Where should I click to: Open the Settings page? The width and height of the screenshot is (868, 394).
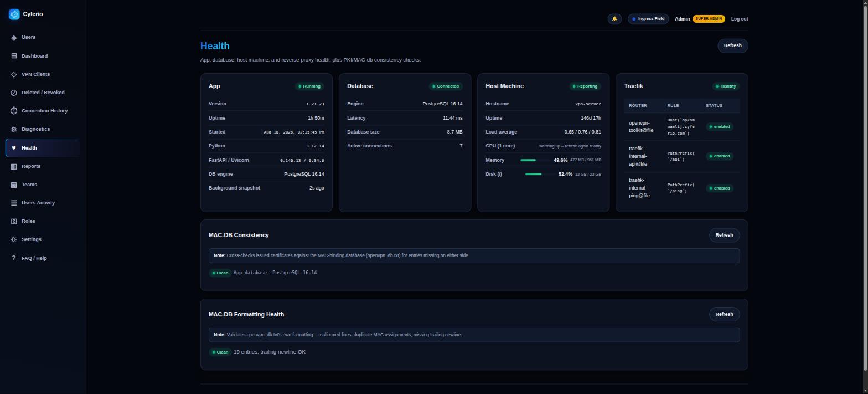click(x=42, y=239)
